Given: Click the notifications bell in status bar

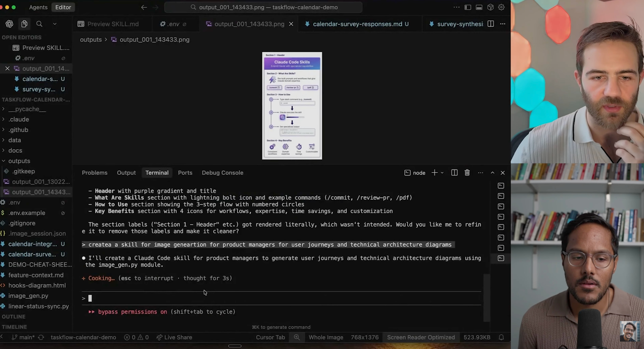Looking at the screenshot, I should pos(501,337).
